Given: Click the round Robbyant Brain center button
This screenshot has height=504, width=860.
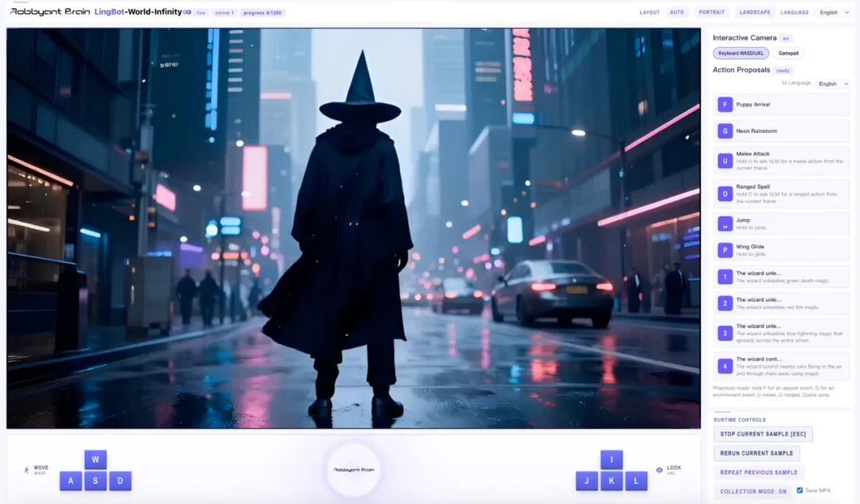Looking at the screenshot, I should (x=354, y=470).
